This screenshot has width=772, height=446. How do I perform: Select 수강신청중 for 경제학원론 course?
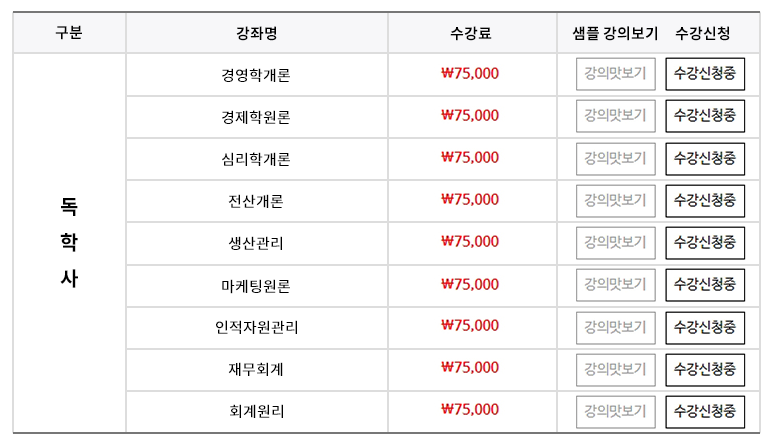(x=705, y=116)
